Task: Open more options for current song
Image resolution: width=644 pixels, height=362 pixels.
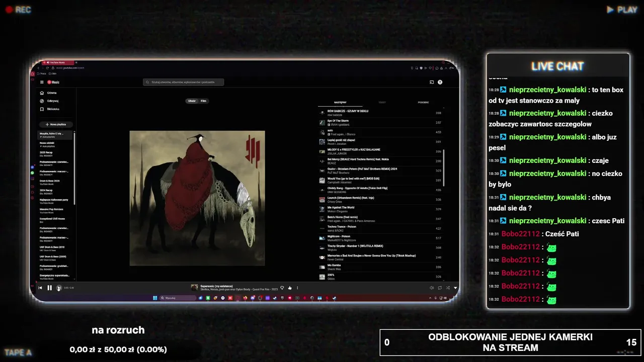Action: 297,288
